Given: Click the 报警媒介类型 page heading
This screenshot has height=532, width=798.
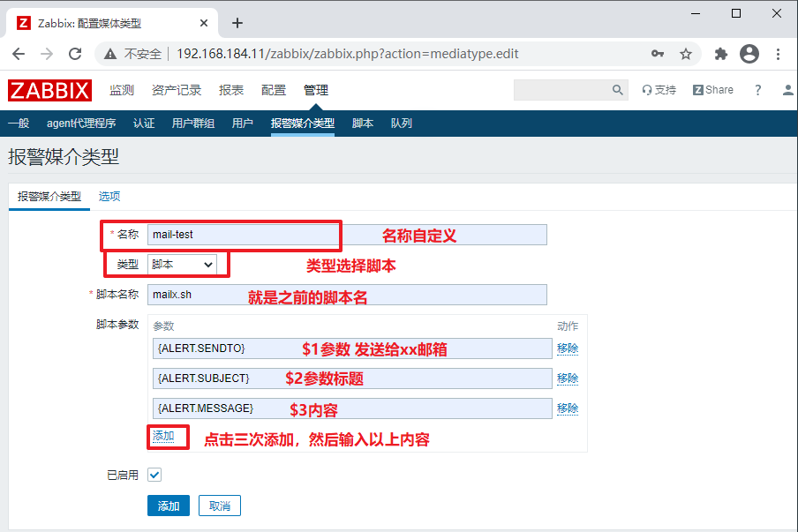Looking at the screenshot, I should (64, 157).
